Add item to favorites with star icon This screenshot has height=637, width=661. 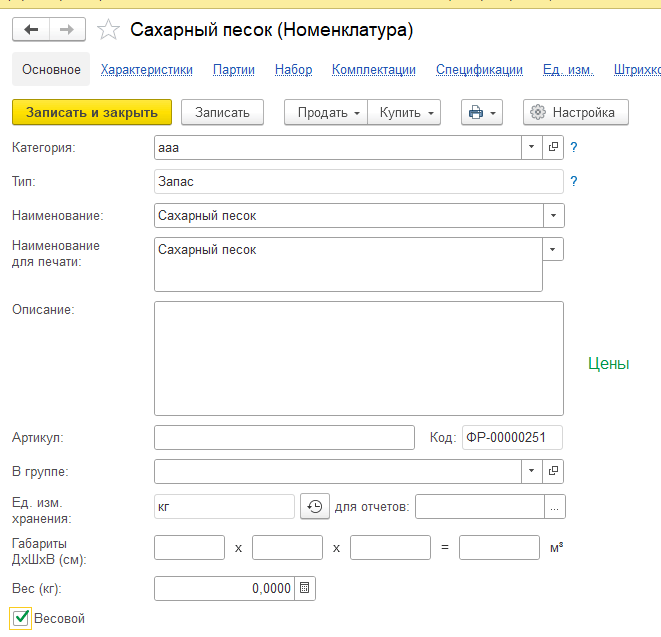click(108, 30)
